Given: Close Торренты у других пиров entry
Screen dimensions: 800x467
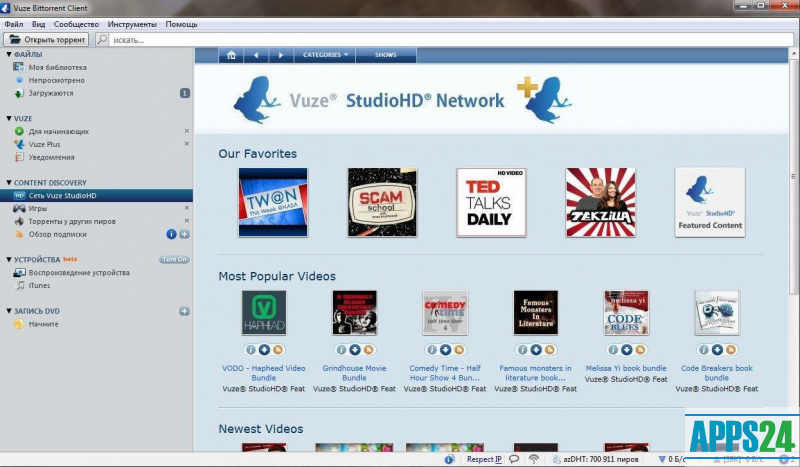Looking at the screenshot, I should point(187,221).
